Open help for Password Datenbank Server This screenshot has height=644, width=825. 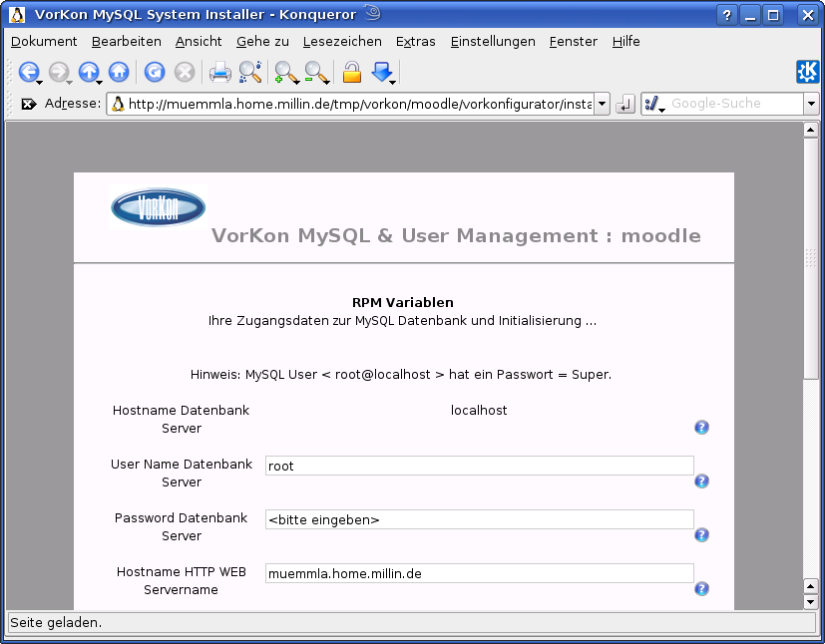click(x=701, y=534)
